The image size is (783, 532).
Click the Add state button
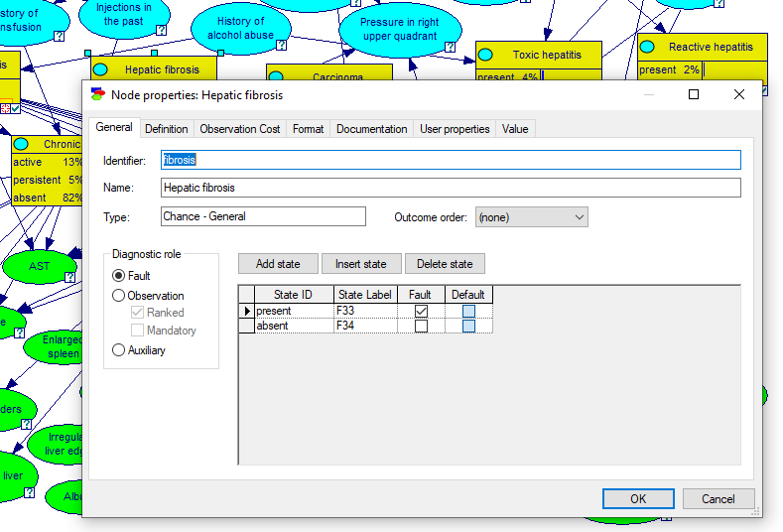click(278, 264)
